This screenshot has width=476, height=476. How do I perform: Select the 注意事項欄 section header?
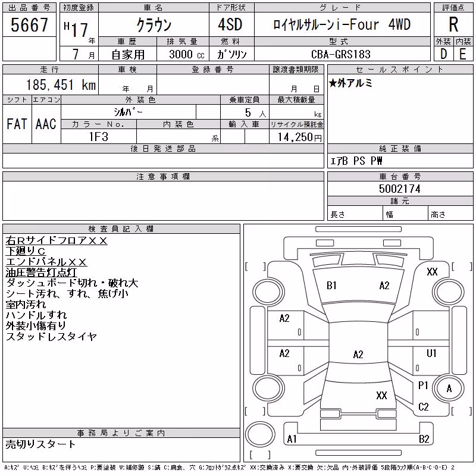(163, 176)
